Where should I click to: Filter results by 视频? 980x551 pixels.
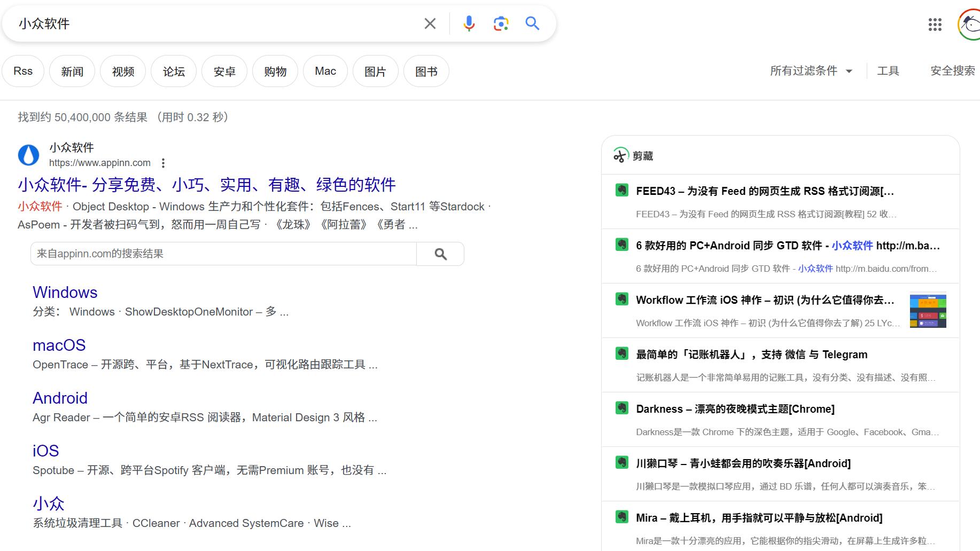123,72
